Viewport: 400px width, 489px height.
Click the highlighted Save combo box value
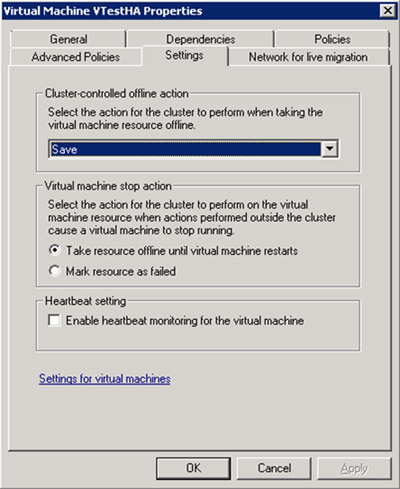tap(185, 149)
